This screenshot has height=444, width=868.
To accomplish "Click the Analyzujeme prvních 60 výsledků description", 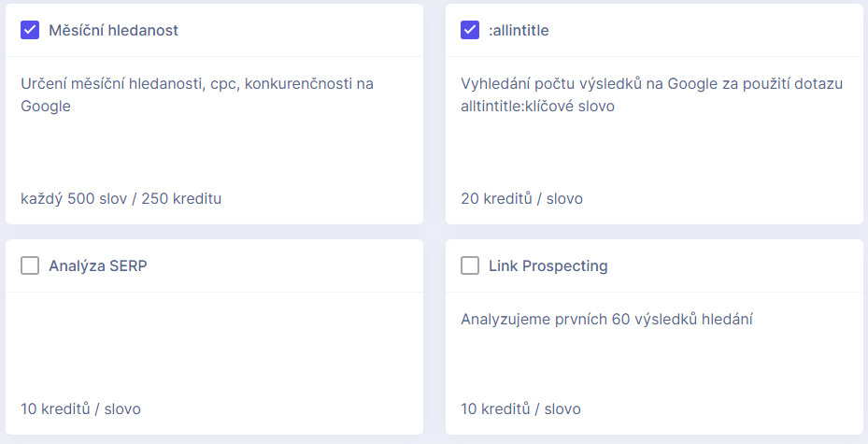I will click(x=606, y=320).
